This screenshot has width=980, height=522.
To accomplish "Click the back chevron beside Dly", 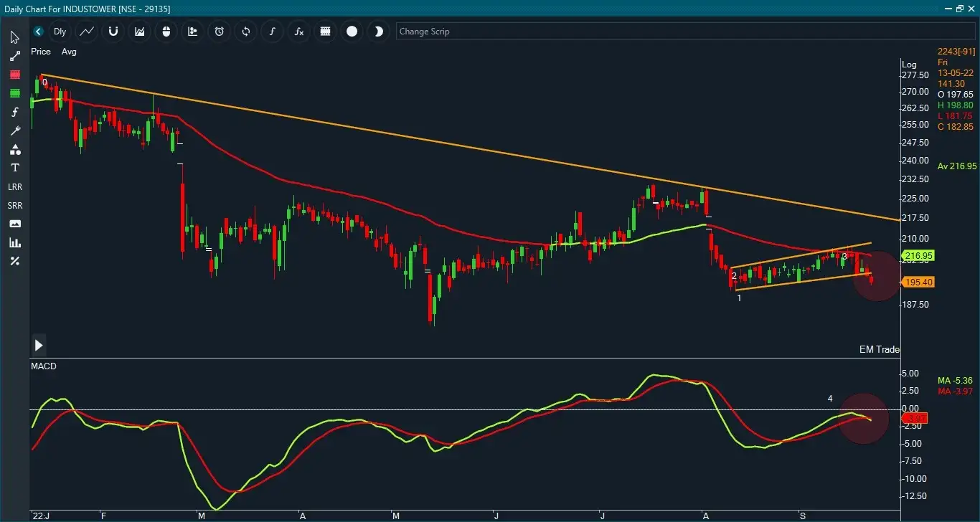I will click(38, 32).
